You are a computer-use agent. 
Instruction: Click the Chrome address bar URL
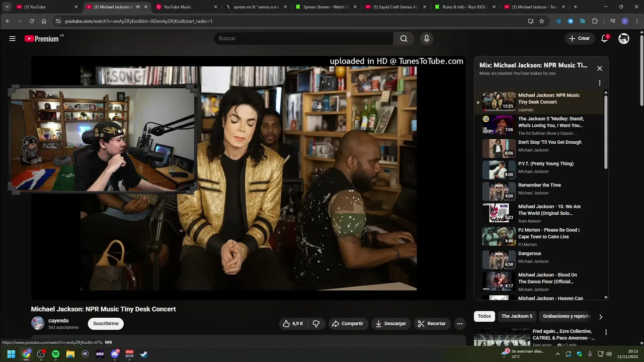coord(139,21)
